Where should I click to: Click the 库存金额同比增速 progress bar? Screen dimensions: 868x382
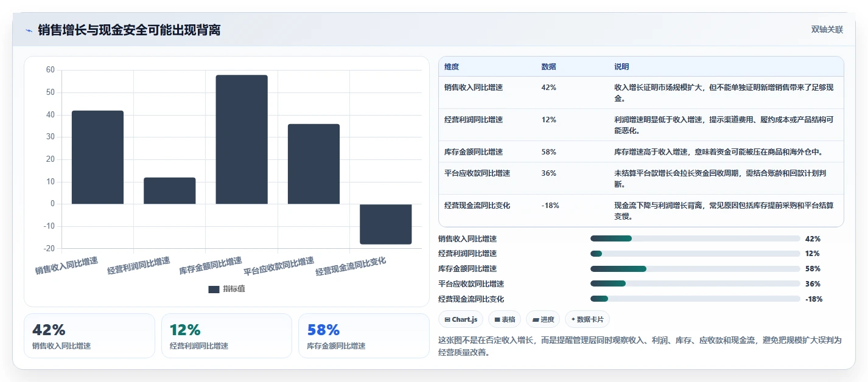pos(695,269)
